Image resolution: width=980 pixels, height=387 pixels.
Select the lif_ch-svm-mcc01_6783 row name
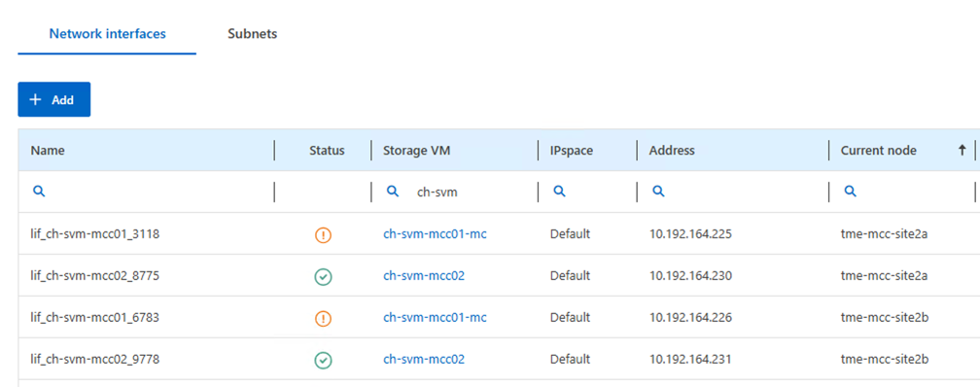[95, 318]
